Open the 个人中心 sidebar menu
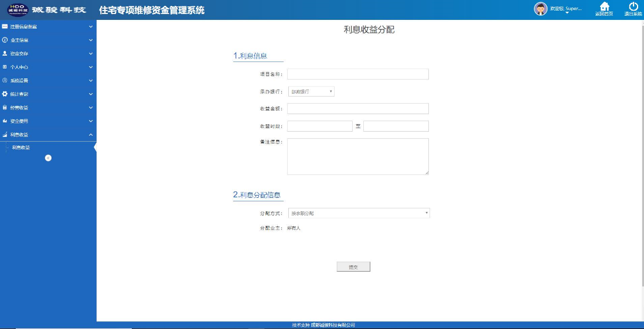This screenshot has width=644, height=329. tap(19, 67)
